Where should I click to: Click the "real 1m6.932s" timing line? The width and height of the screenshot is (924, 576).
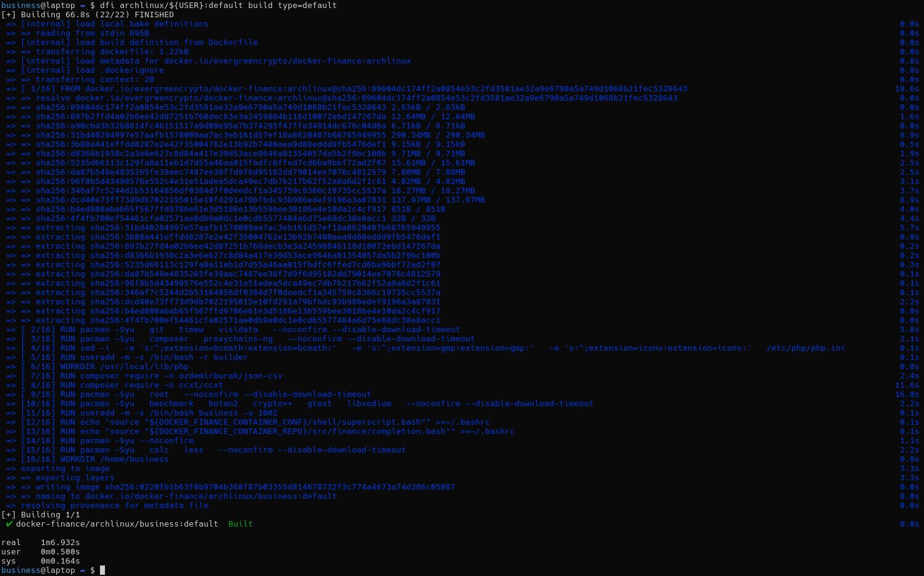[x=41, y=543]
